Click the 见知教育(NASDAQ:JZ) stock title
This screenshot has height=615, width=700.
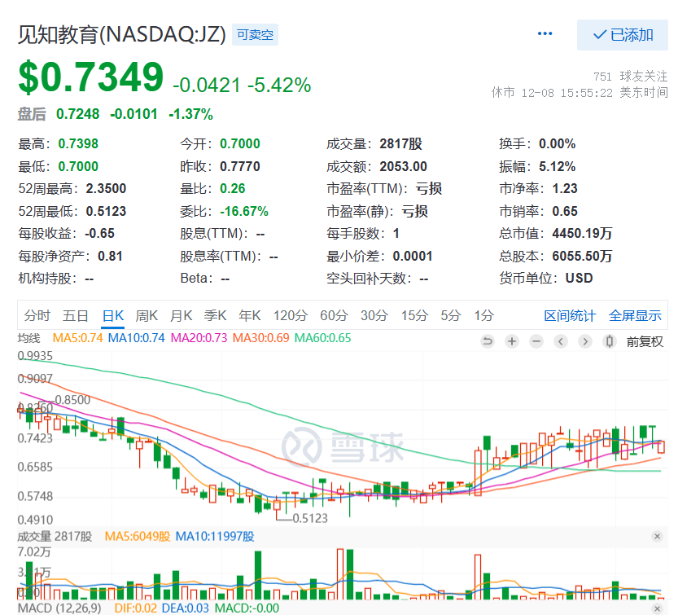click(122, 35)
